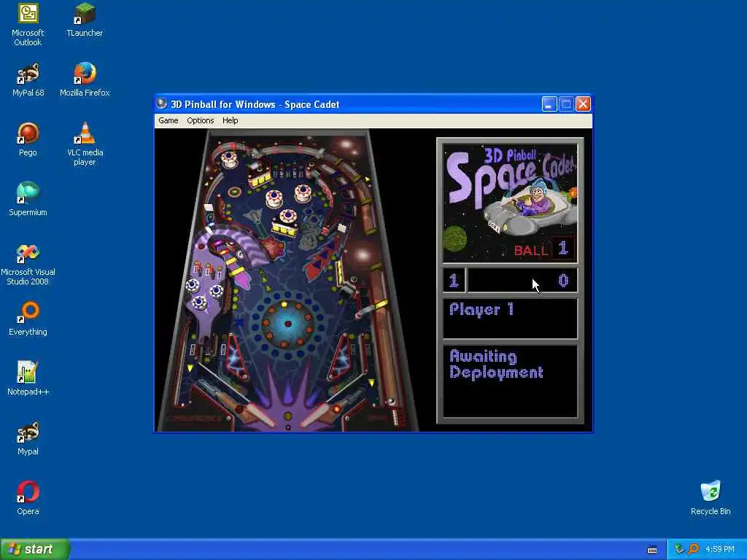Click the leftmost system tray icon

point(679,549)
